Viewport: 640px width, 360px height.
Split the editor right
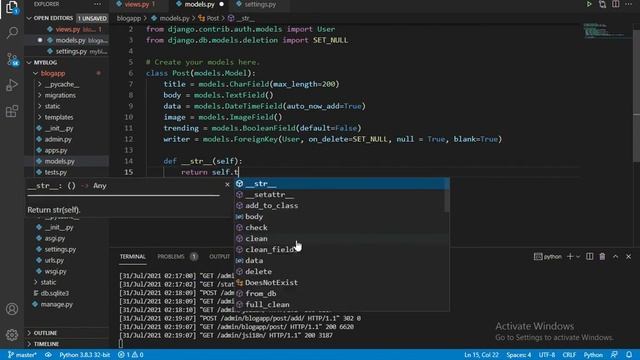tap(615, 4)
